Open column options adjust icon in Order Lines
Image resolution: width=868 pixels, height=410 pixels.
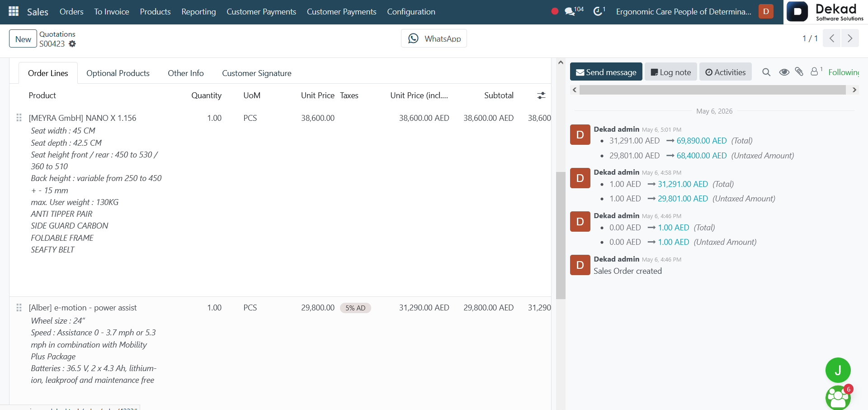[x=541, y=95]
